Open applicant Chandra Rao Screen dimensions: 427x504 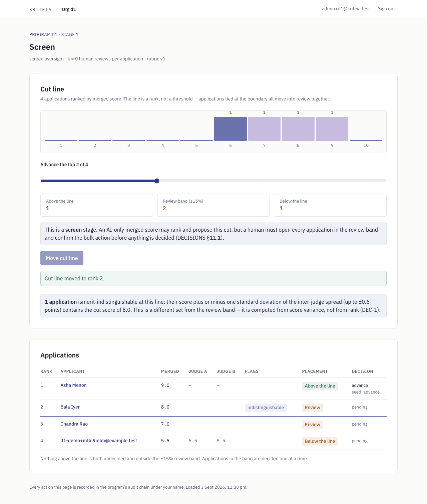74,424
